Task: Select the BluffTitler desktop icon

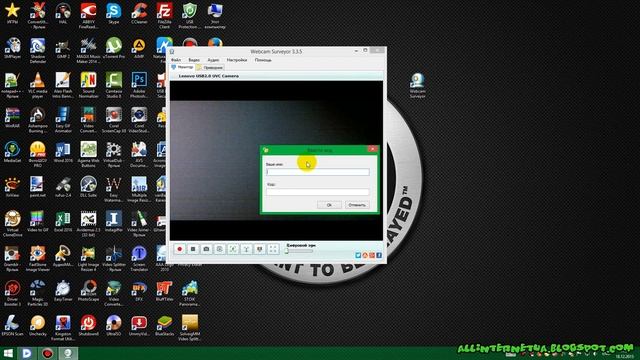Action: click(x=164, y=291)
